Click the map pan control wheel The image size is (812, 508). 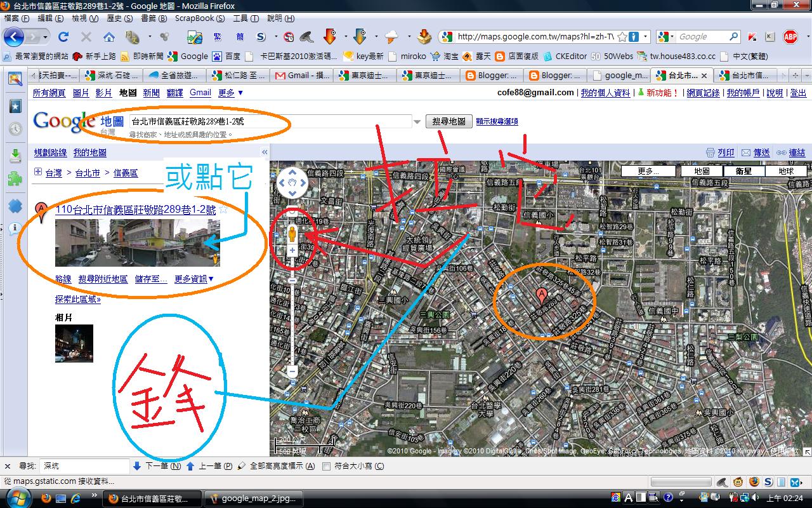(x=292, y=183)
